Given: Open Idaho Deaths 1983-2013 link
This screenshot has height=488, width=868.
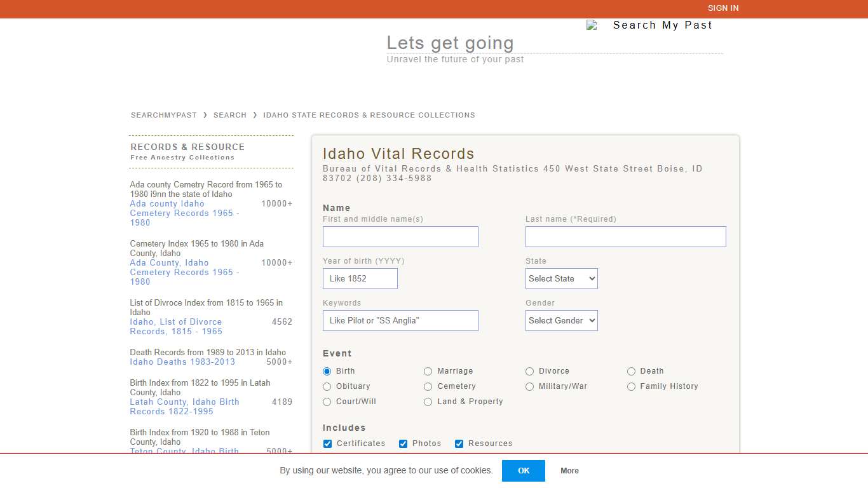Looking at the screenshot, I should point(182,362).
